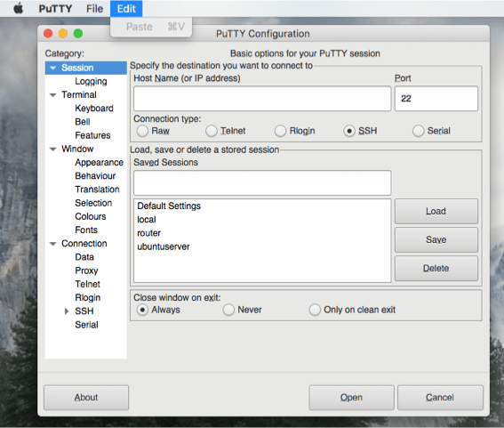Open the Window category
Image resolution: width=504 pixels, height=428 pixels.
77,149
